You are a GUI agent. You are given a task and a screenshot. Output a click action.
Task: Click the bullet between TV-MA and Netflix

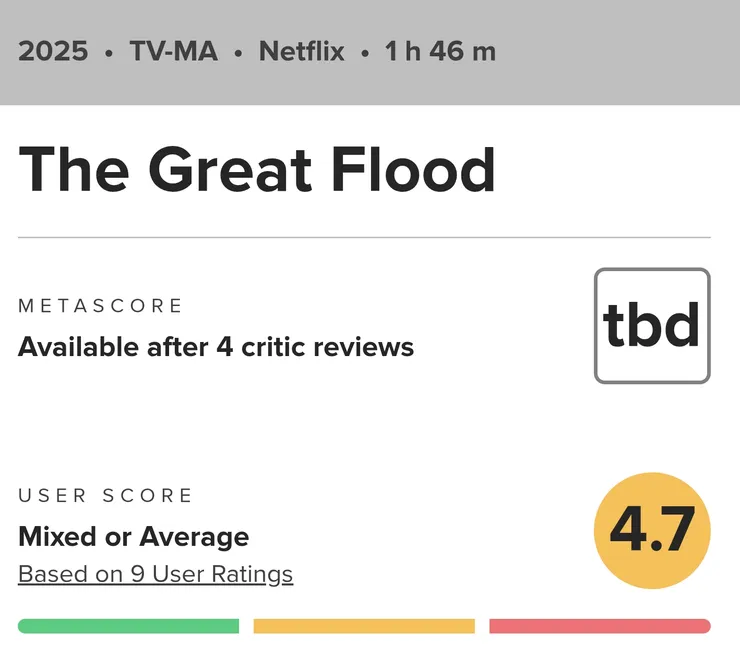pyautogui.click(x=238, y=52)
